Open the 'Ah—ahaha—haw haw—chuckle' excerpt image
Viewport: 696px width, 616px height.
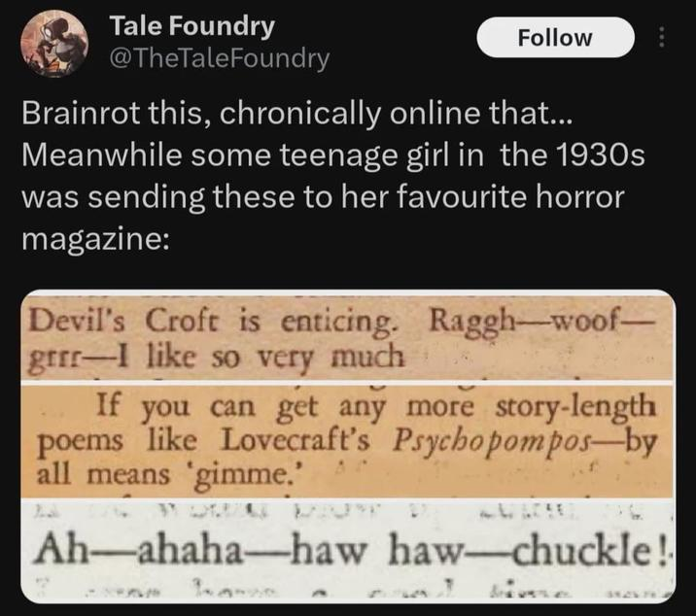[x=348, y=551]
